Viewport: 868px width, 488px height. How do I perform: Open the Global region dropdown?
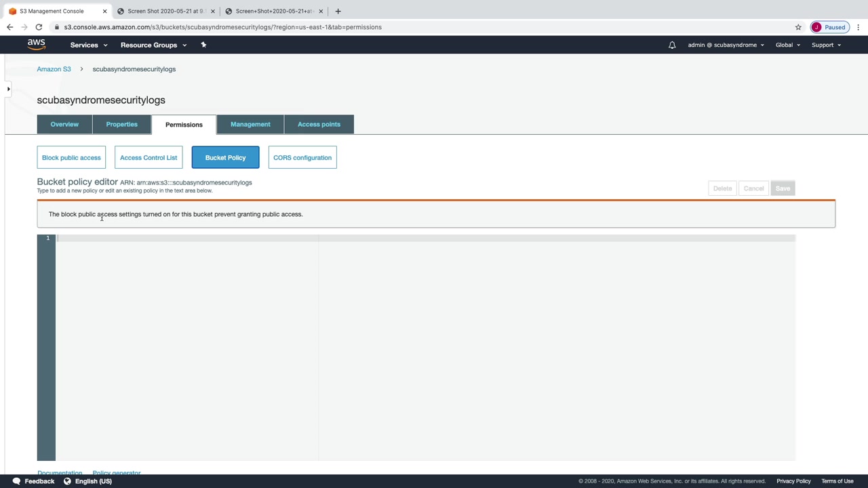pos(788,45)
